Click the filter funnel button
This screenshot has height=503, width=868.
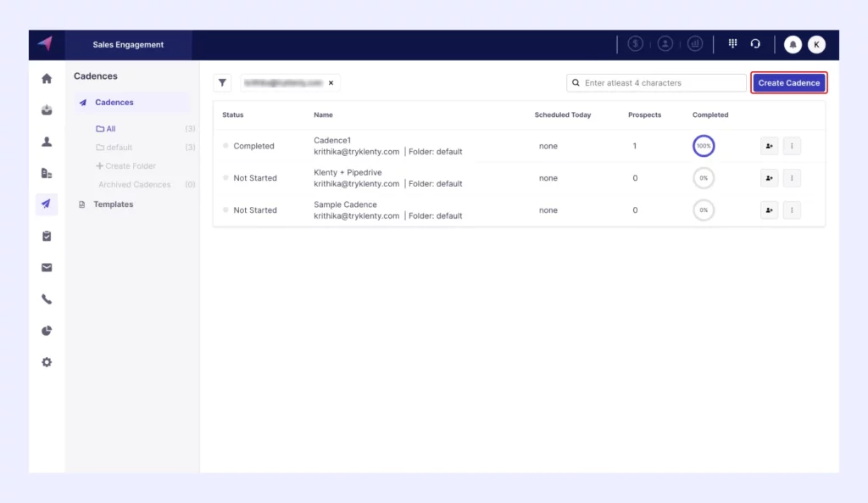[222, 83]
